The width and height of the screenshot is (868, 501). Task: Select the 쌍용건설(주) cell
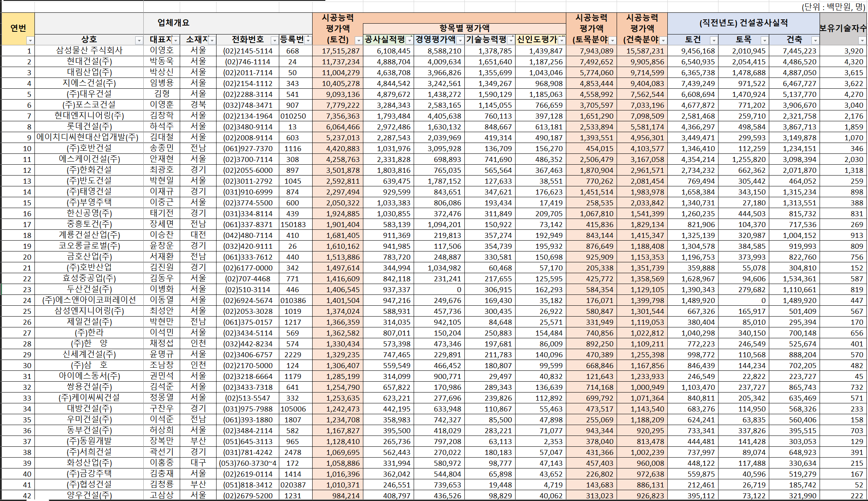click(89, 387)
